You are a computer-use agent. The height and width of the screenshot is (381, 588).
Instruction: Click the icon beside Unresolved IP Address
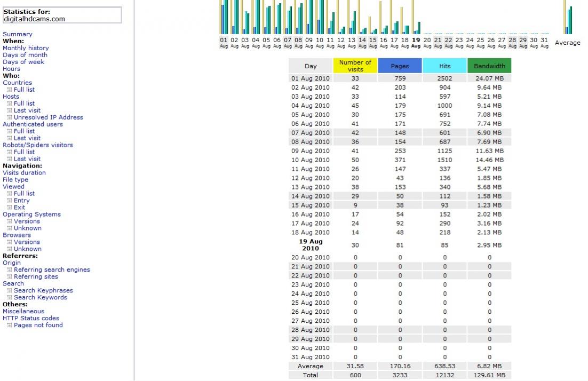point(10,117)
